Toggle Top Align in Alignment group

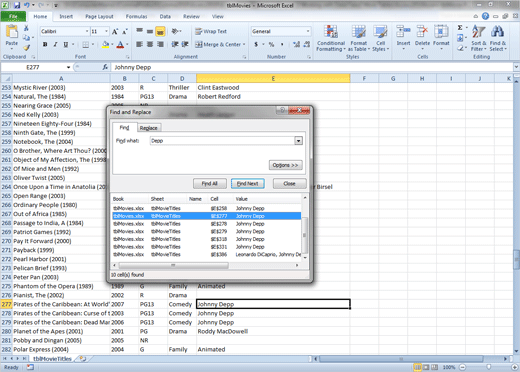[139, 31]
